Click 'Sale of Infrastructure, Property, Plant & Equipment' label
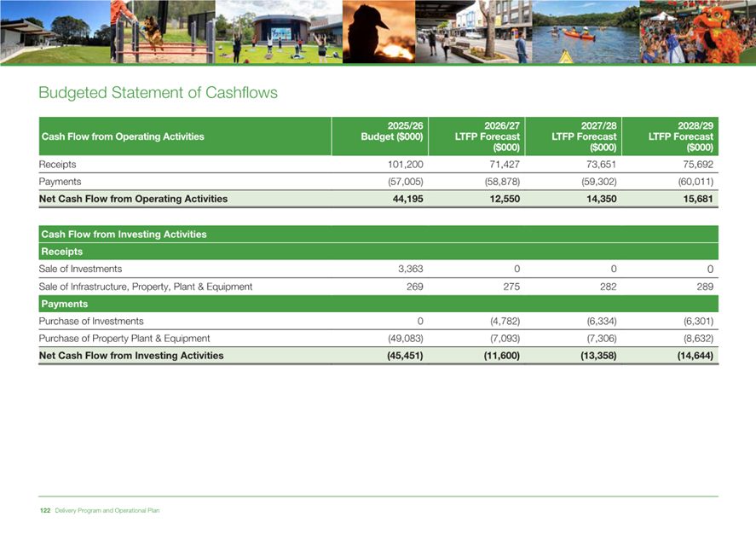 [145, 287]
